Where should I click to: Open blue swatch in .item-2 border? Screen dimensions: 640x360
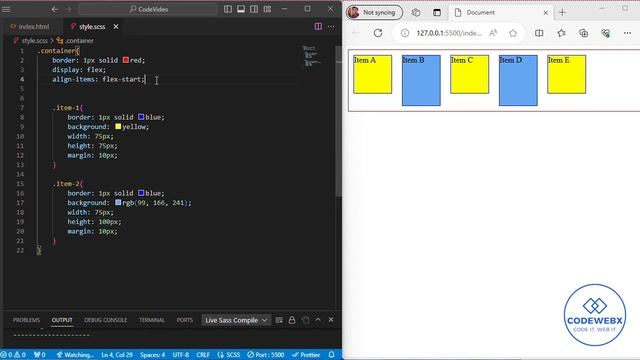[141, 193]
